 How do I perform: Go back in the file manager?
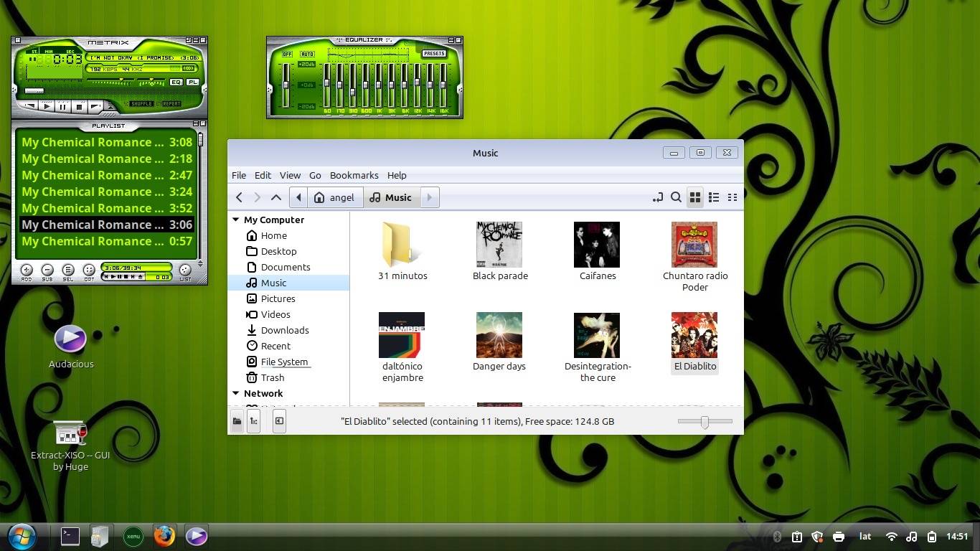(240, 197)
